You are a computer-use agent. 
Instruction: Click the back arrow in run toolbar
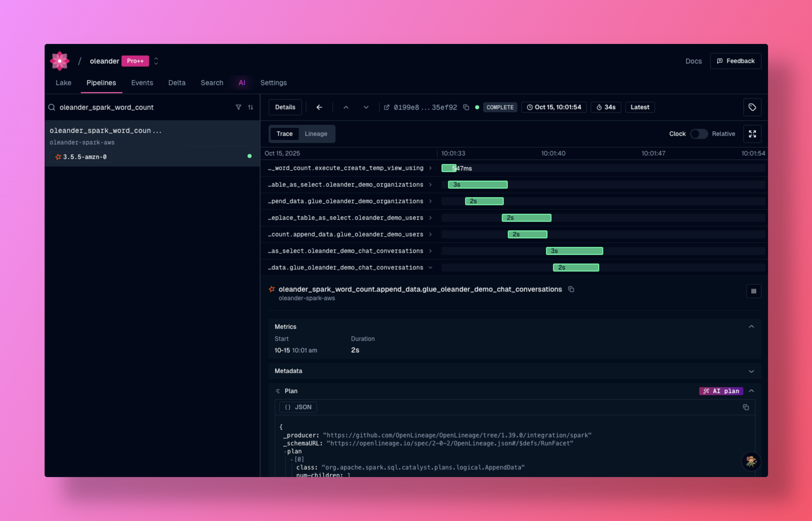pyautogui.click(x=319, y=107)
